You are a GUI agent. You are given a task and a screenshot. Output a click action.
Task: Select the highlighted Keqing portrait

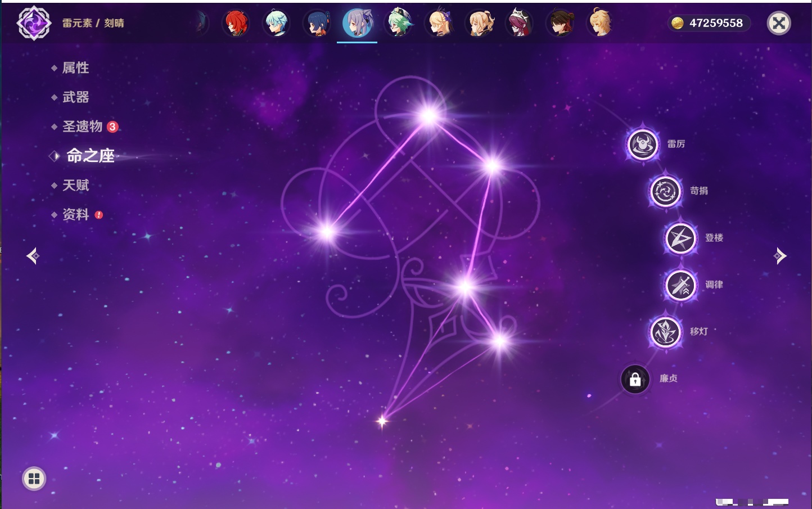[357, 23]
